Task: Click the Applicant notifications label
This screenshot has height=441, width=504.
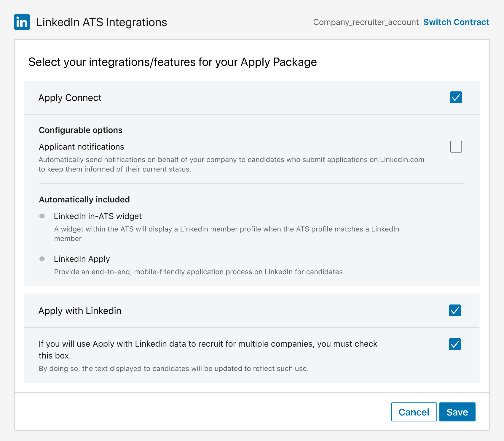Action: tap(82, 147)
